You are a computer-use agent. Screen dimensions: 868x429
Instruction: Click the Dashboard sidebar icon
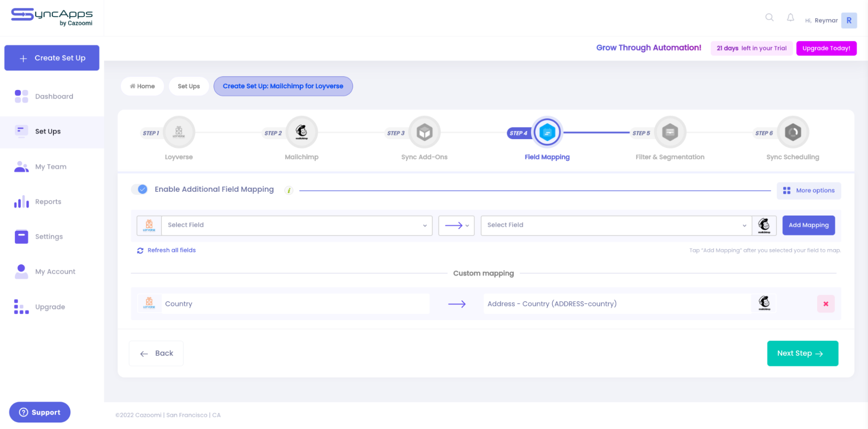(x=21, y=96)
